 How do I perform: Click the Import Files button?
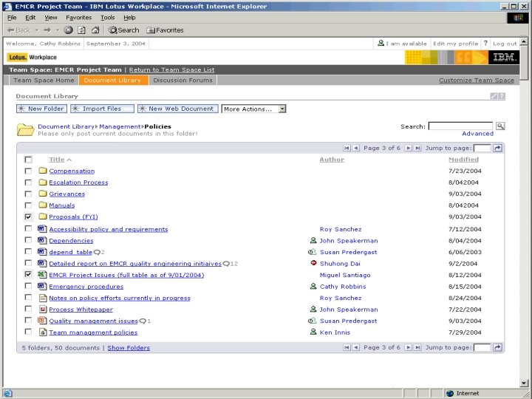click(102, 109)
